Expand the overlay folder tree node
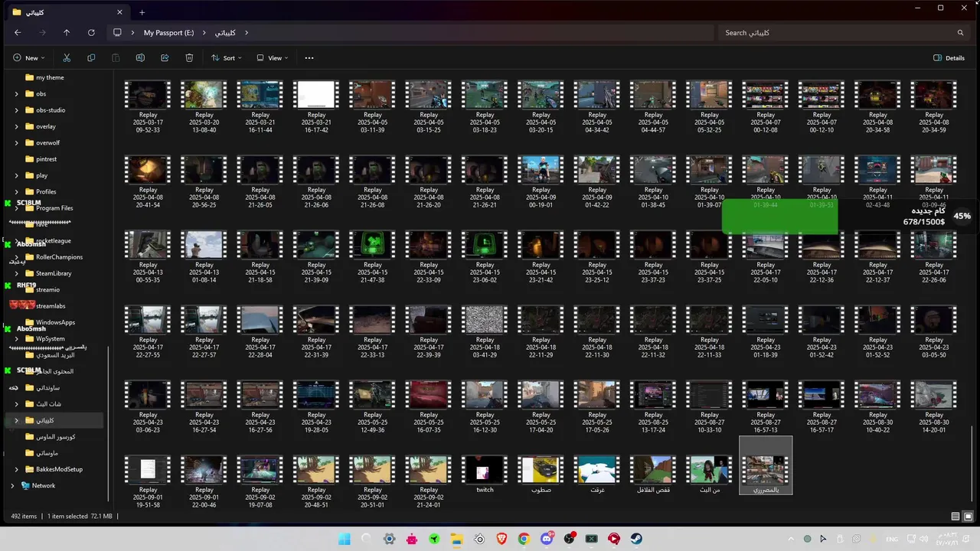Image resolution: width=980 pixels, height=551 pixels. pyautogui.click(x=16, y=126)
